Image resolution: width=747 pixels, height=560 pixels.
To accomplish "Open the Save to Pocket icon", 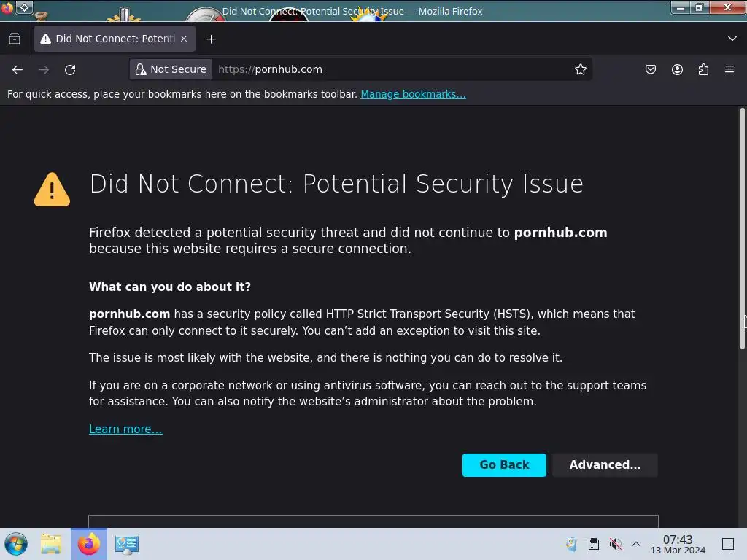I will click(650, 69).
